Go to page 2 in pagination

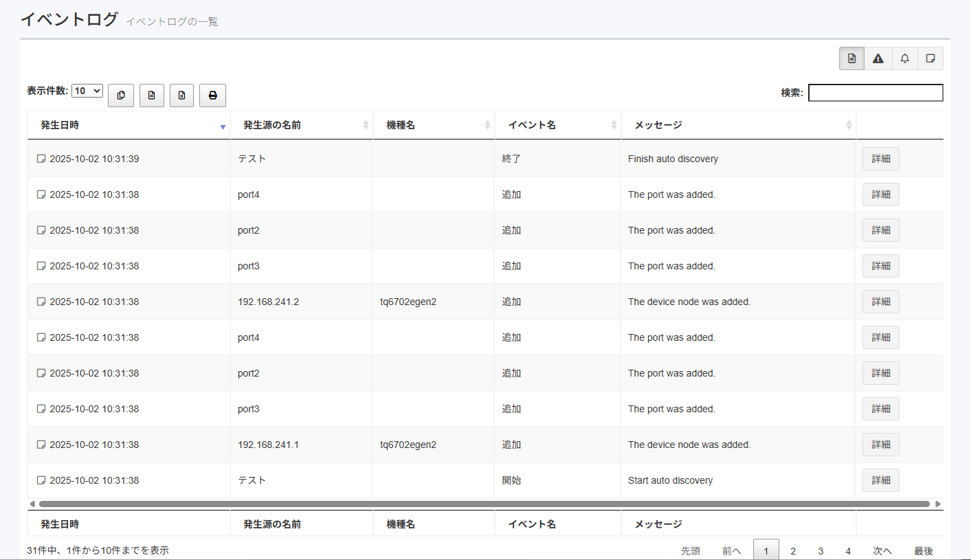click(x=793, y=550)
